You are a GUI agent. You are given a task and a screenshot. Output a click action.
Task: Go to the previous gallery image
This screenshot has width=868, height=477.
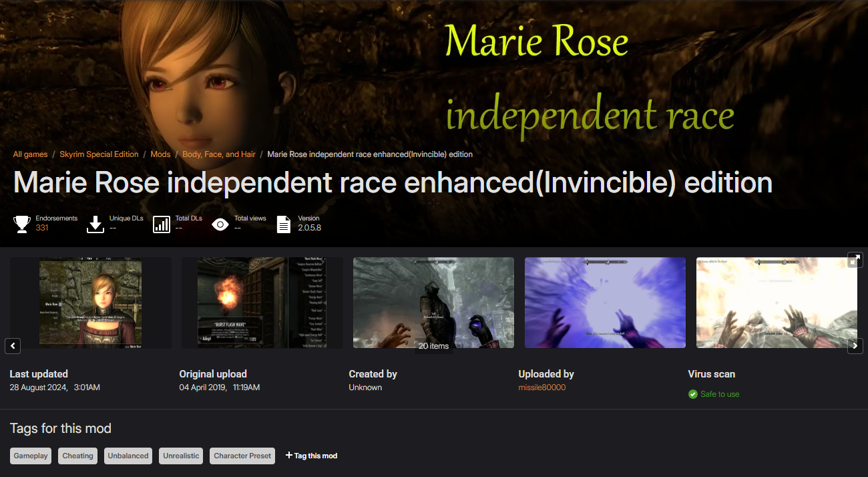tap(13, 346)
